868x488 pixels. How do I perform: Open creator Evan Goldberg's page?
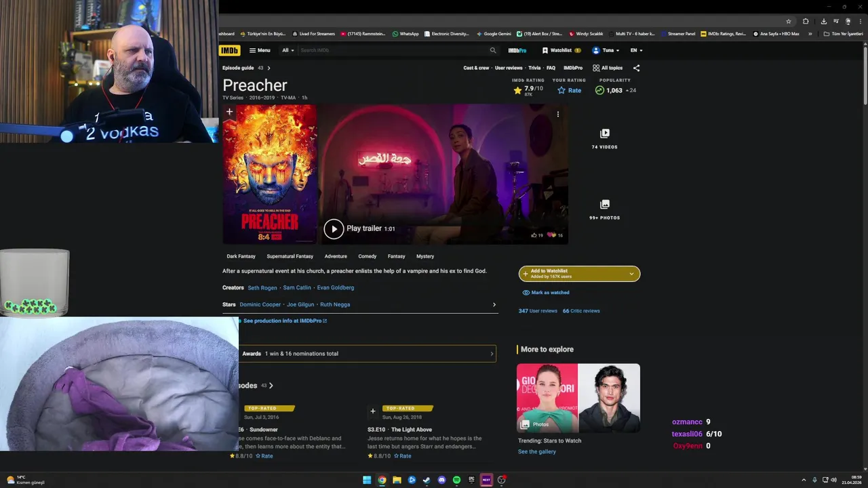[336, 287]
